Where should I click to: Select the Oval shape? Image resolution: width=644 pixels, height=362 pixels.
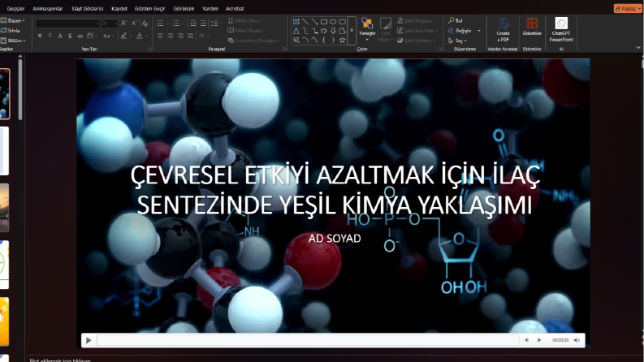pyautogui.click(x=333, y=21)
